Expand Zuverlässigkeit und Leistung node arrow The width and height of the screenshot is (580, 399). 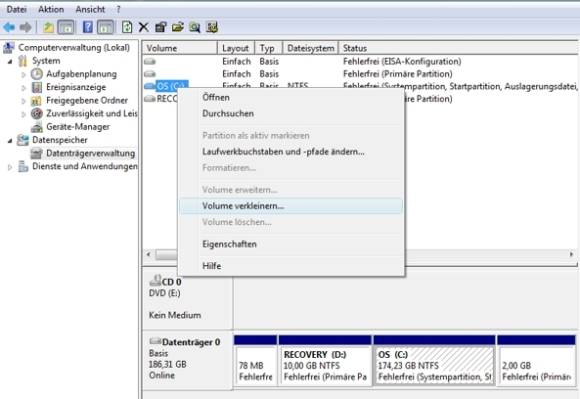[x=24, y=114]
